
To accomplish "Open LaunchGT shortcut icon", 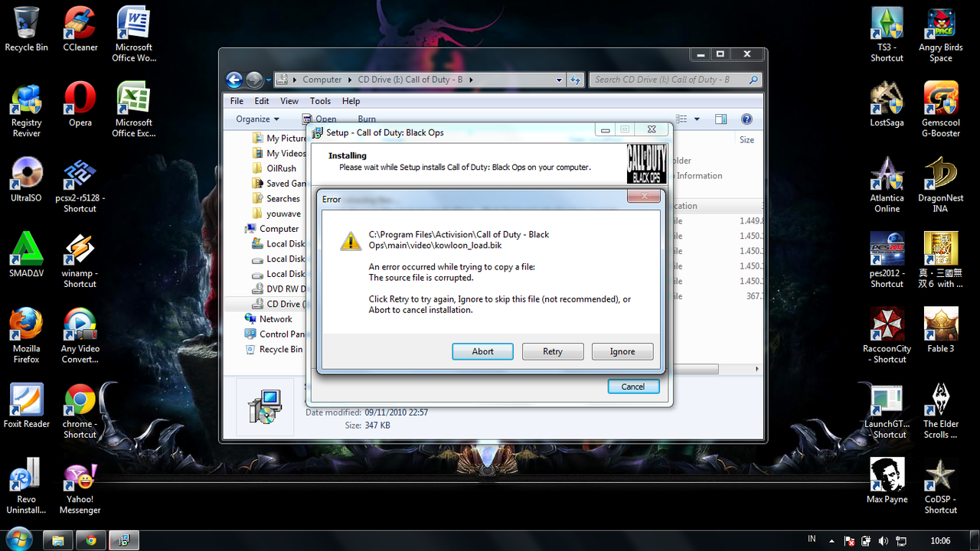I will point(887,411).
